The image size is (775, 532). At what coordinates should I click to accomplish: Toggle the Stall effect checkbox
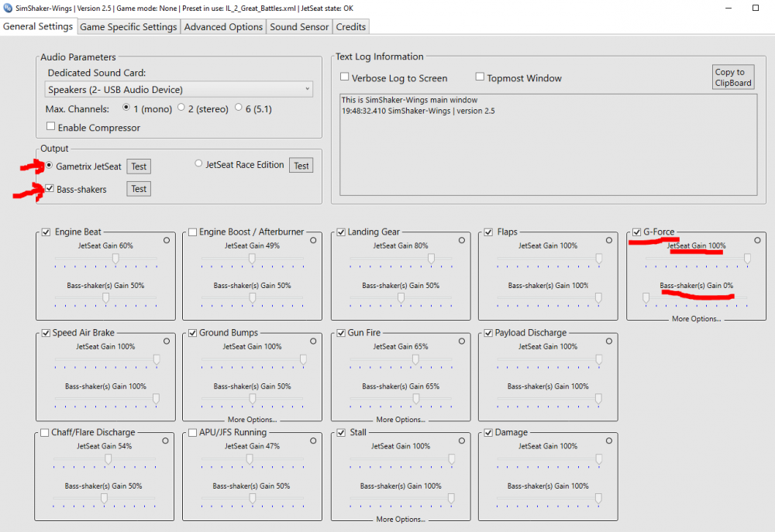pos(341,433)
